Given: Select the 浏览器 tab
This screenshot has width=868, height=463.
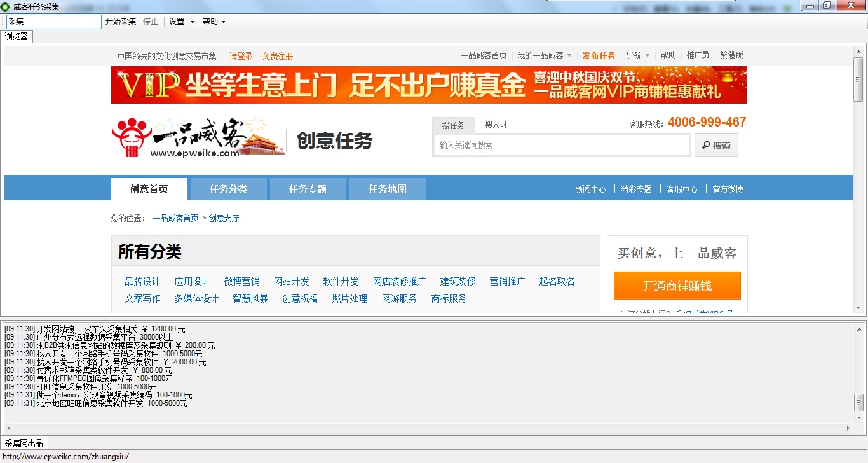Looking at the screenshot, I should pyautogui.click(x=16, y=36).
